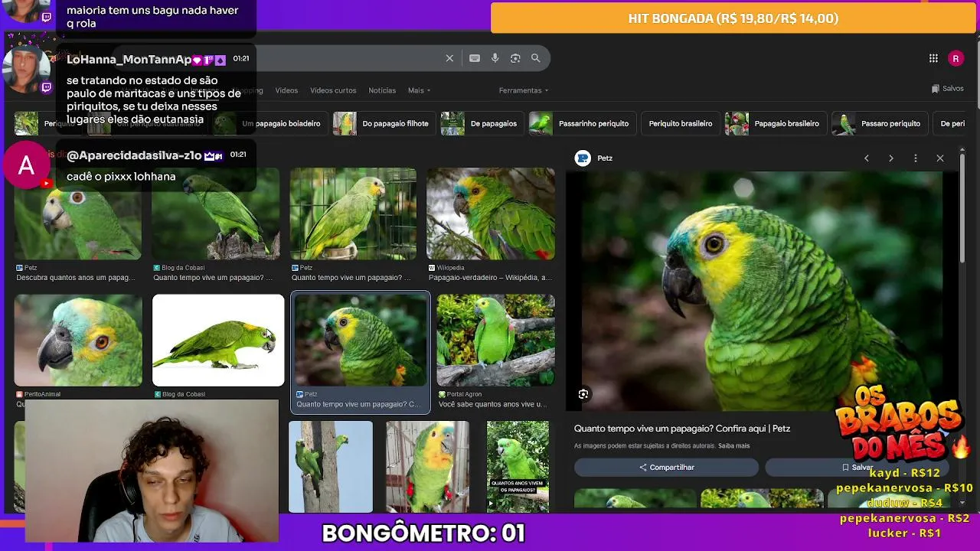The height and width of the screenshot is (551, 980).
Task: Click the red 'A' chat avatar
Action: click(x=26, y=165)
